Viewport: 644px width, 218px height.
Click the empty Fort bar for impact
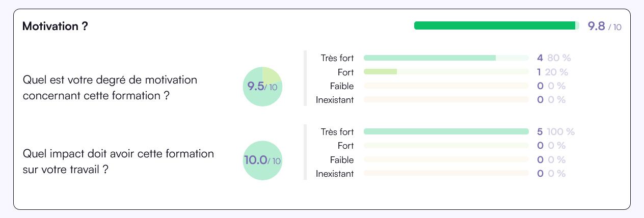446,146
